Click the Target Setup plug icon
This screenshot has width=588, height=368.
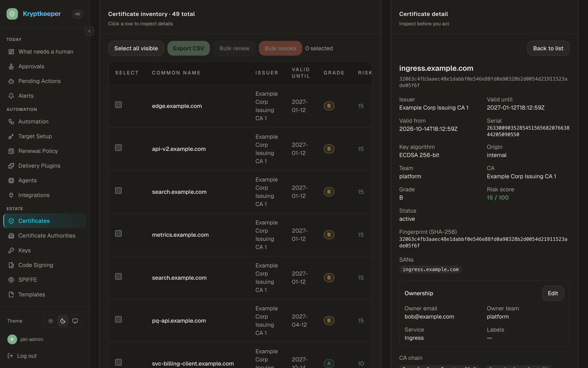point(11,136)
